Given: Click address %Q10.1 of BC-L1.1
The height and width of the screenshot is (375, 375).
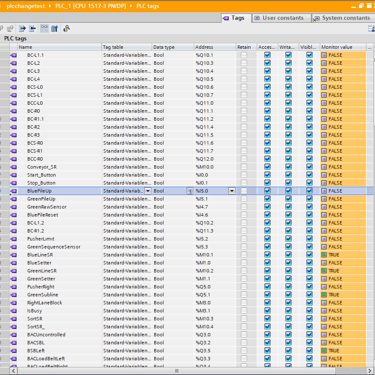Looking at the screenshot, I should 204,55.
